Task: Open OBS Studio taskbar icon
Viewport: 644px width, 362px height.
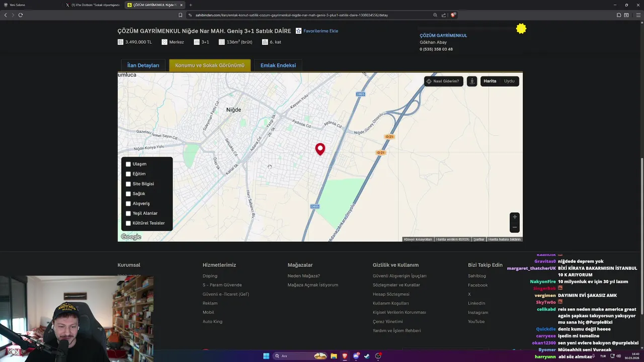Action: click(x=378, y=356)
